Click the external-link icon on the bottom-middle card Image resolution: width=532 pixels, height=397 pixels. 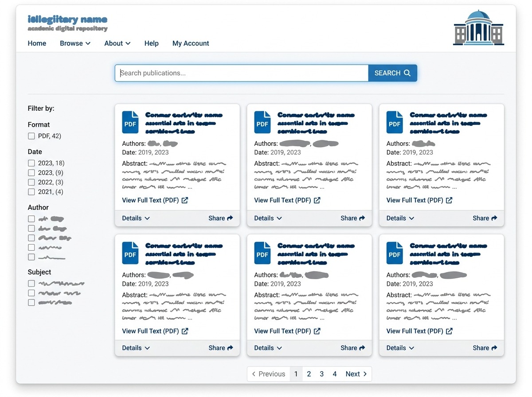pyautogui.click(x=317, y=331)
